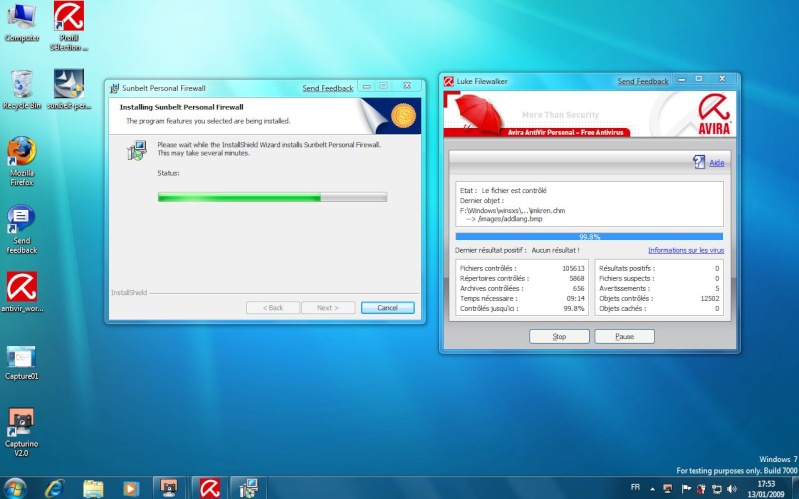Click the disabled Next button in installer
This screenshot has height=499, width=799.
point(328,308)
